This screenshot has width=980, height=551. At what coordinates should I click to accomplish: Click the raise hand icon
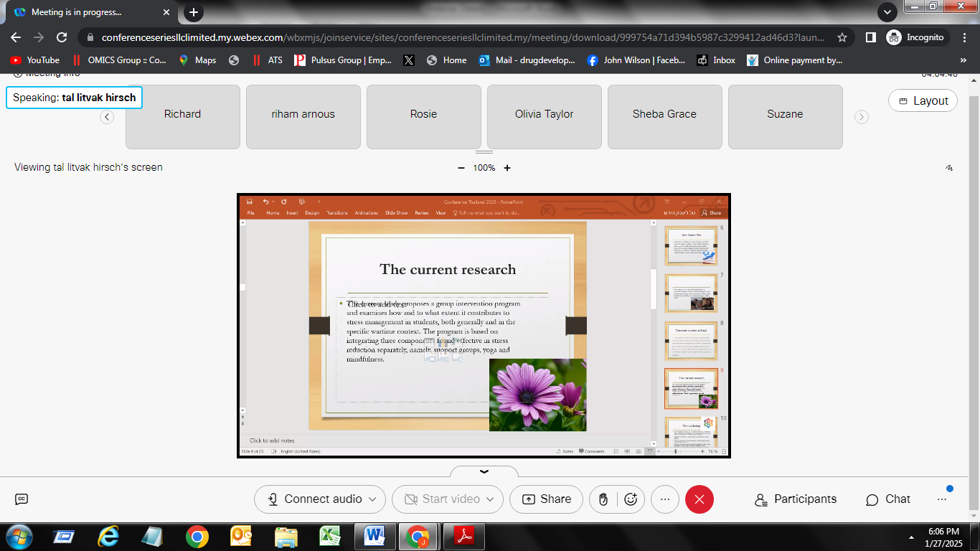(604, 499)
